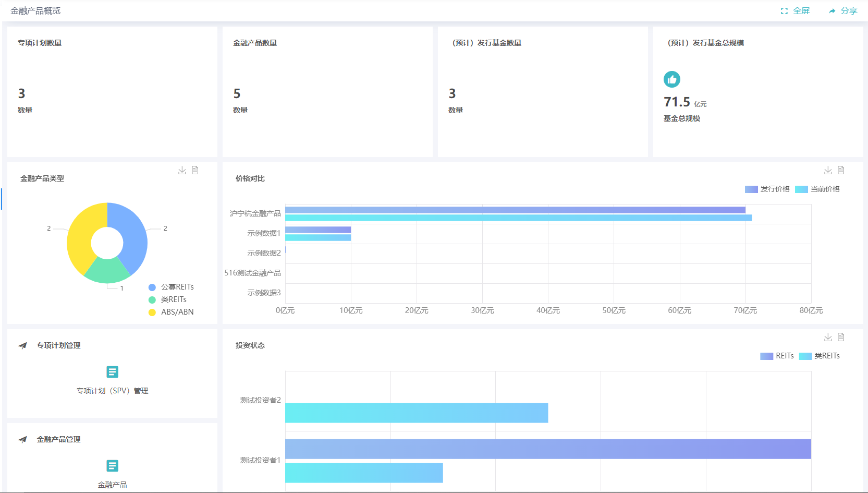Click the 沪宁杭金融产品 axis label
This screenshot has height=493, width=868.
(x=255, y=213)
